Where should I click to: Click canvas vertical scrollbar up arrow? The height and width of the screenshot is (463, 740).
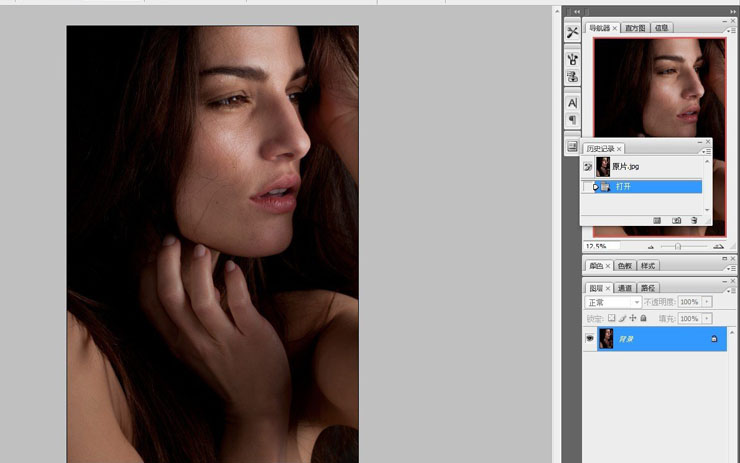[x=557, y=11]
